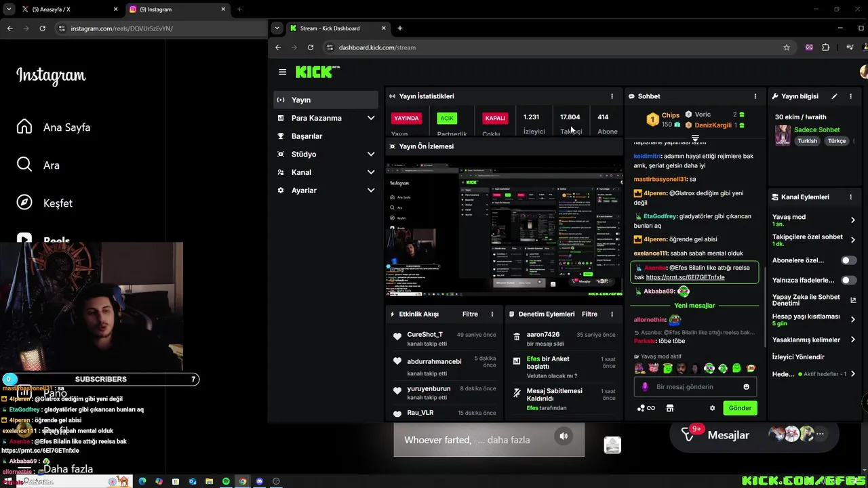Open the shop icon below chat

click(670, 408)
